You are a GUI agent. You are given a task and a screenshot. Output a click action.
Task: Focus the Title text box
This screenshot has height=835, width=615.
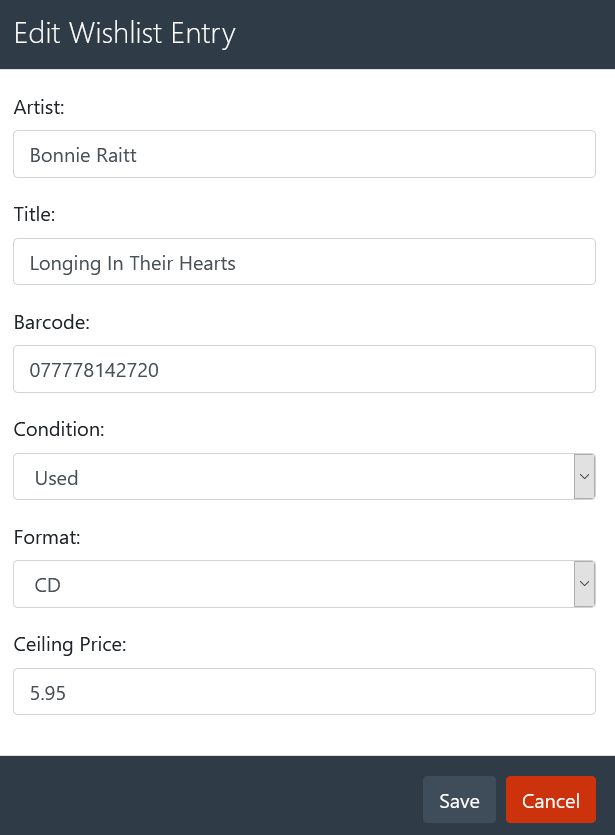click(304, 262)
